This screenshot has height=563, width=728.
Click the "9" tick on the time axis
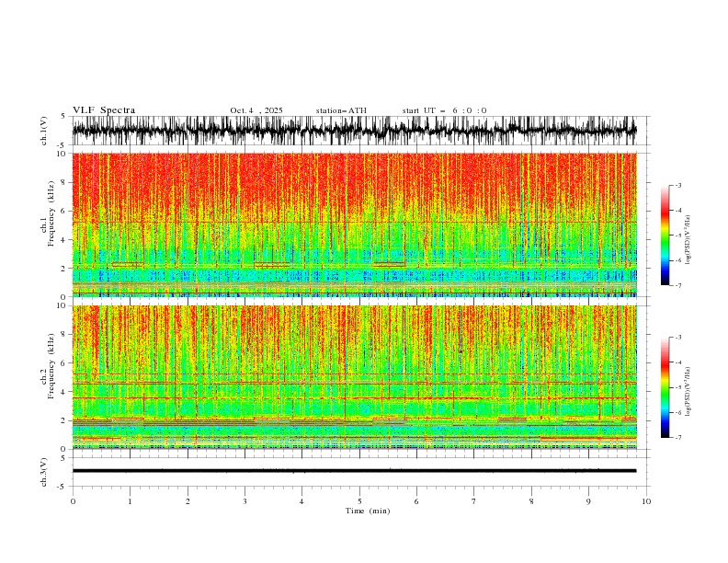[x=588, y=501]
